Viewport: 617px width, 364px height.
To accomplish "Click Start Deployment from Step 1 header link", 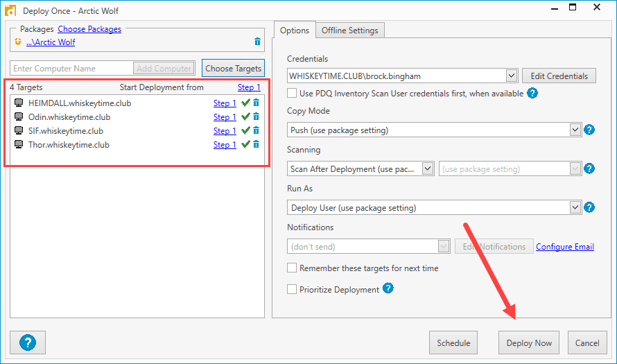I will 249,87.
